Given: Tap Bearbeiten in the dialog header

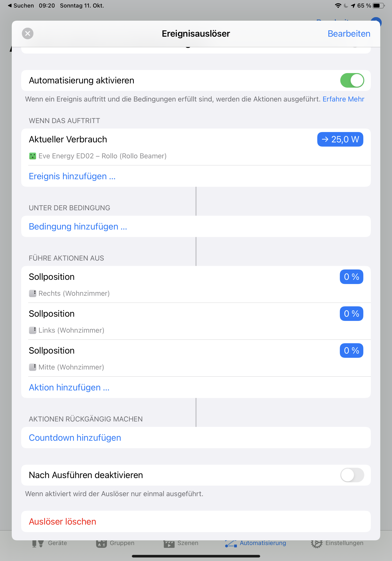Looking at the screenshot, I should [x=349, y=34].
